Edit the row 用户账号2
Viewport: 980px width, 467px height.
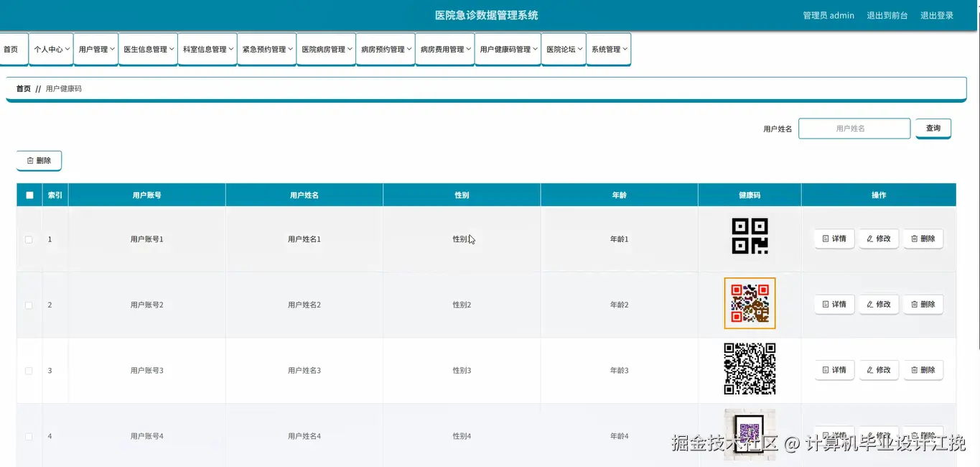click(x=879, y=305)
